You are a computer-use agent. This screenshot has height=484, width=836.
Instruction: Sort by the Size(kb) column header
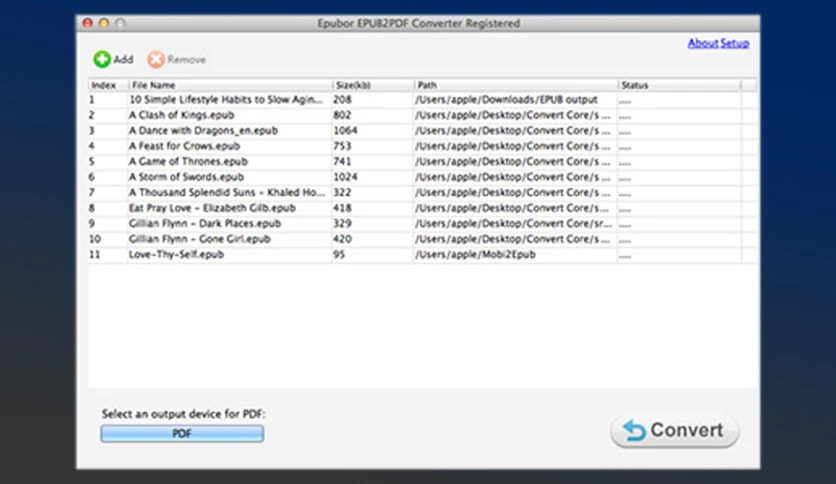pyautogui.click(x=373, y=85)
